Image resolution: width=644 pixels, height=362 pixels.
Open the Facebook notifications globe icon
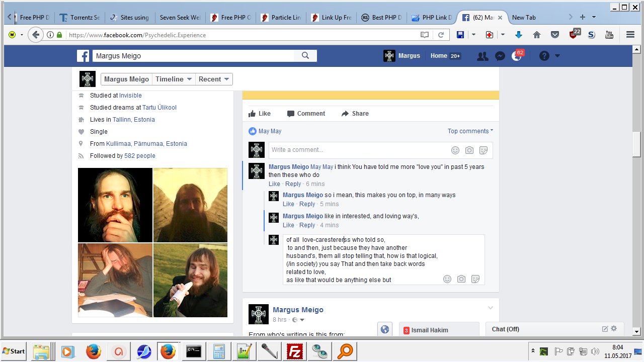pos(517,56)
